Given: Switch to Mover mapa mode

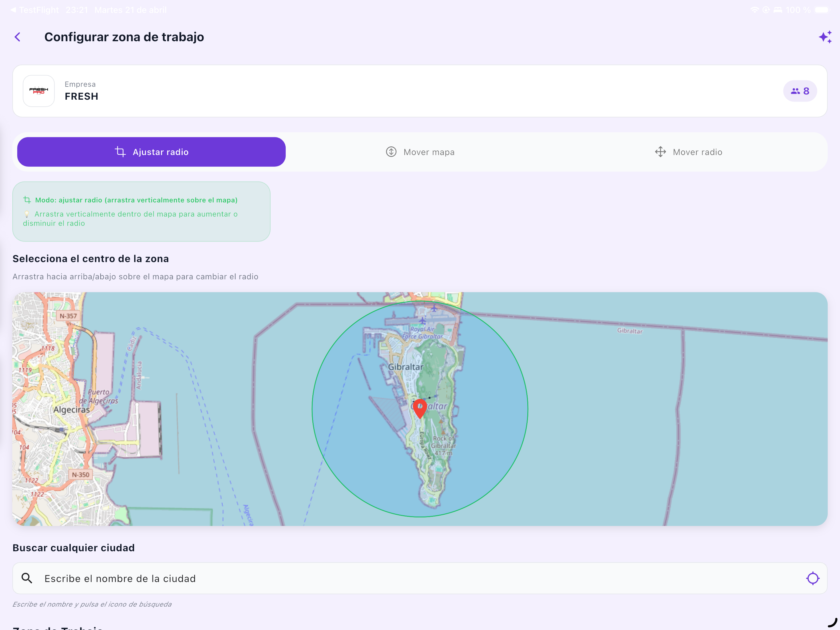Looking at the screenshot, I should point(420,152).
